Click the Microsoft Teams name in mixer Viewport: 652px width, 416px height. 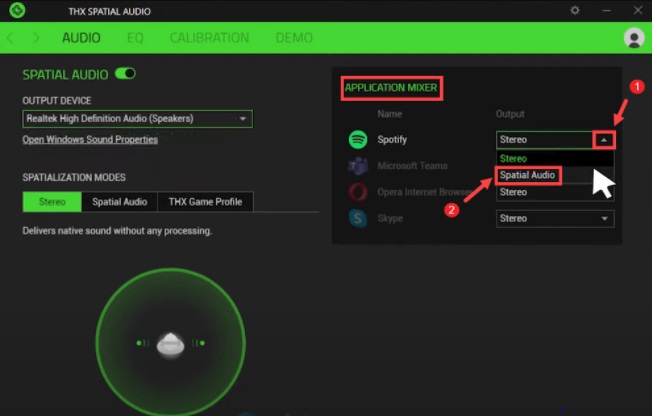pyautogui.click(x=412, y=166)
